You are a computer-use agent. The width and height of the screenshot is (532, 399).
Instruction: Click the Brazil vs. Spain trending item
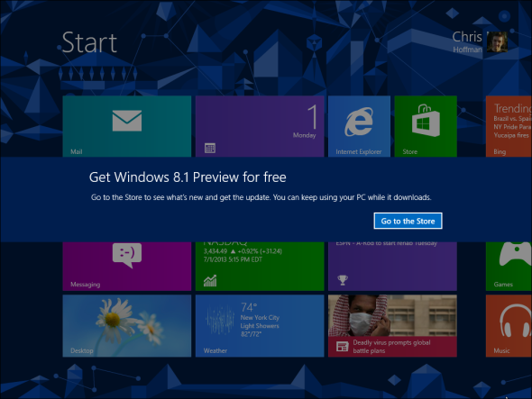[x=512, y=118]
